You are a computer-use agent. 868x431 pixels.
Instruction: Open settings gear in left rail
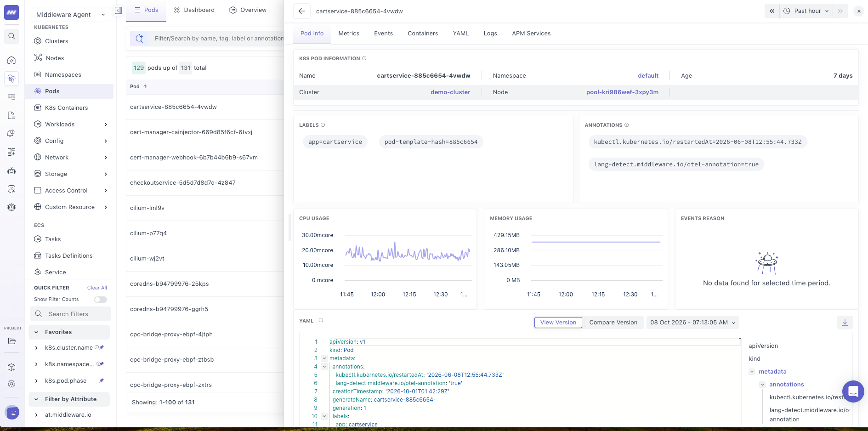tap(12, 384)
